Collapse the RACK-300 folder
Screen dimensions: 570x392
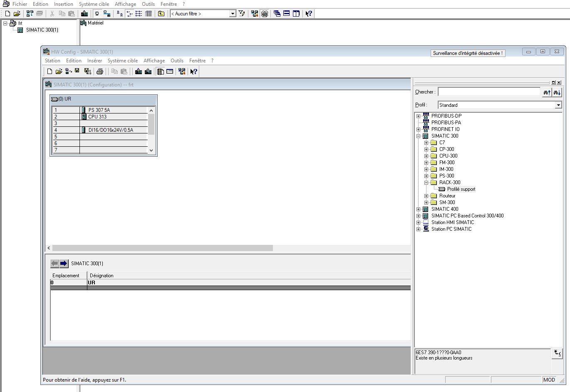point(426,182)
